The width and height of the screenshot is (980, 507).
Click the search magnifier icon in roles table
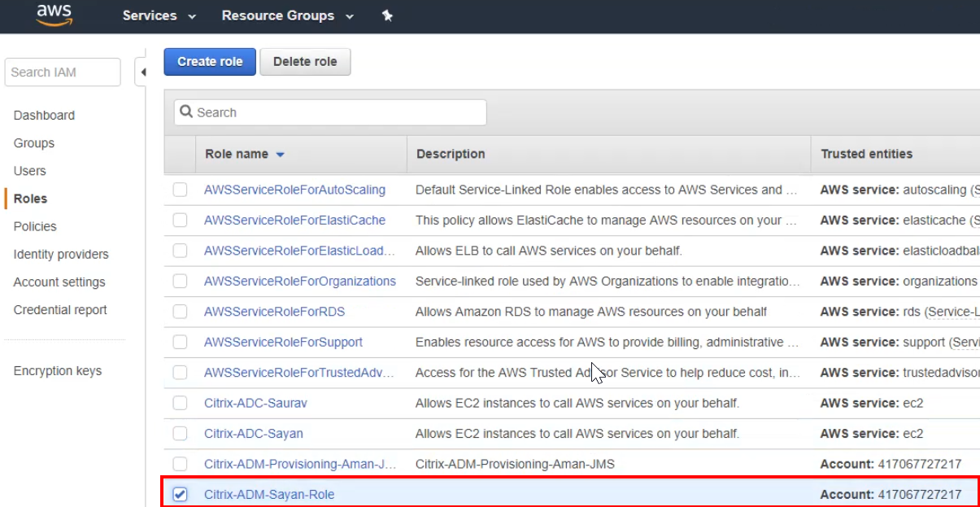pos(187,112)
